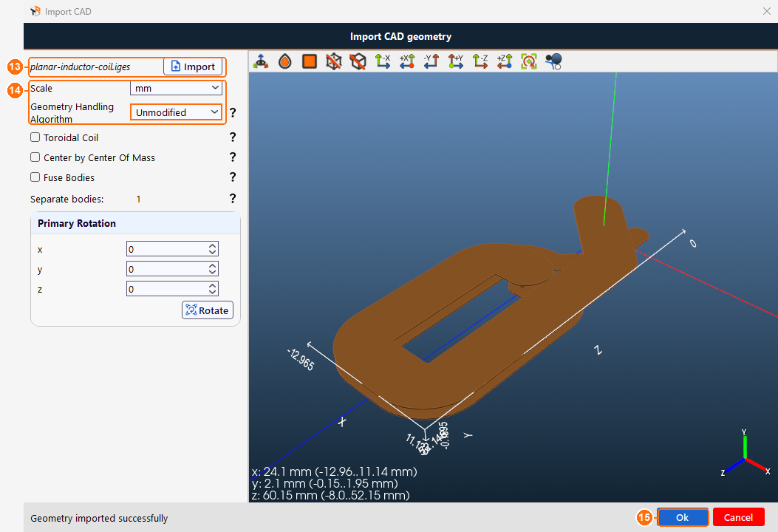The image size is (778, 532).
Task: Click the Import CAD app logo
Action: [35, 11]
